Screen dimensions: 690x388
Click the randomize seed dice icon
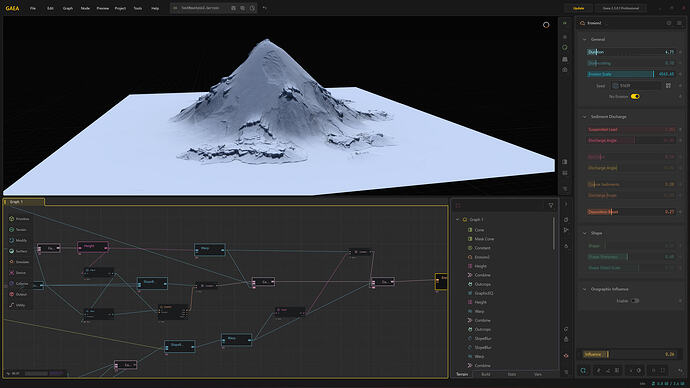pos(668,86)
